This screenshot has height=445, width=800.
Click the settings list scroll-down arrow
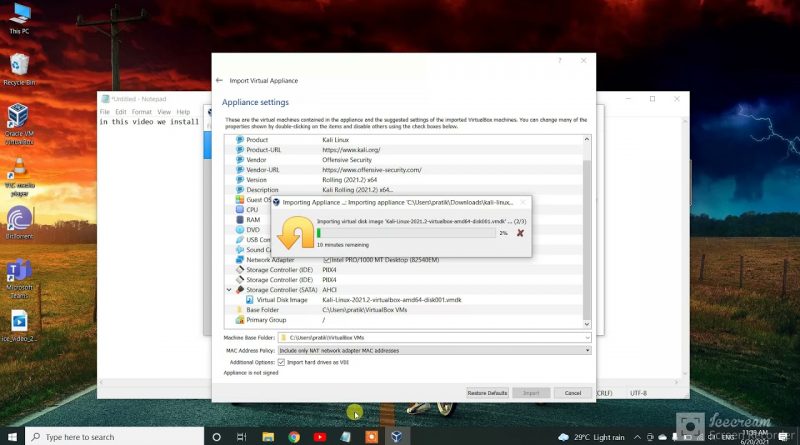(587, 324)
